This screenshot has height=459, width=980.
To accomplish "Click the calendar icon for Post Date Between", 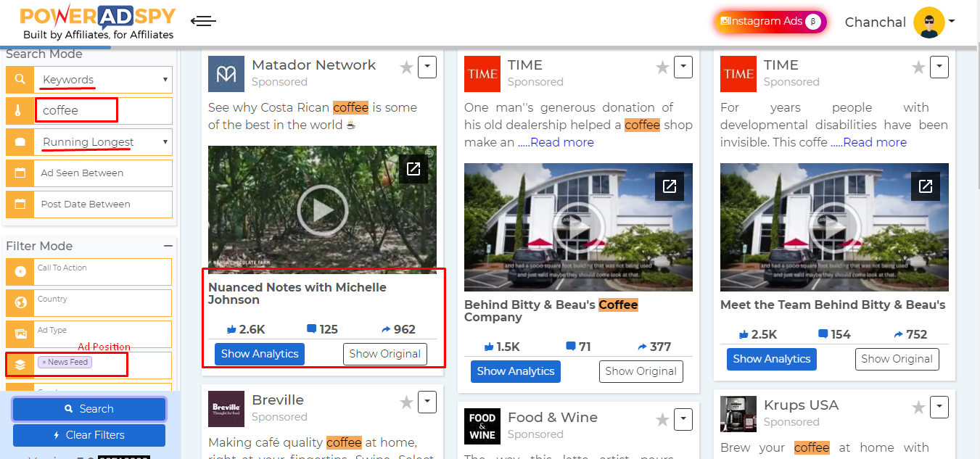I will pos(20,204).
